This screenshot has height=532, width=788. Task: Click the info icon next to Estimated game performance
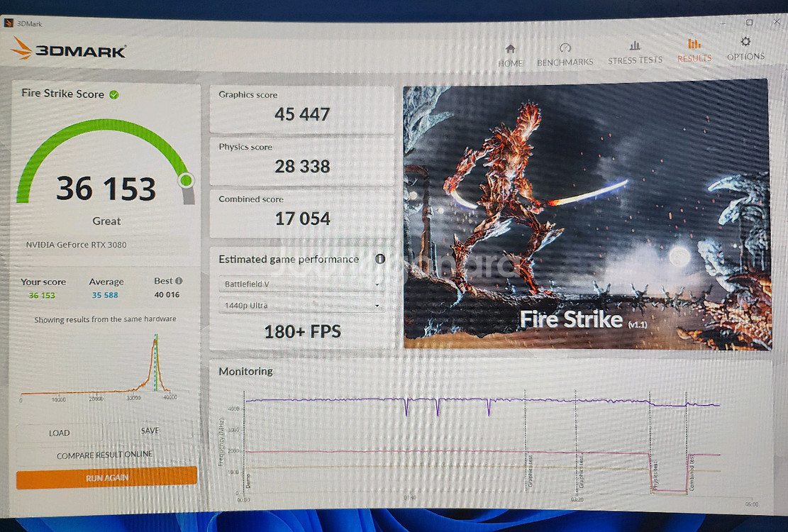point(380,259)
